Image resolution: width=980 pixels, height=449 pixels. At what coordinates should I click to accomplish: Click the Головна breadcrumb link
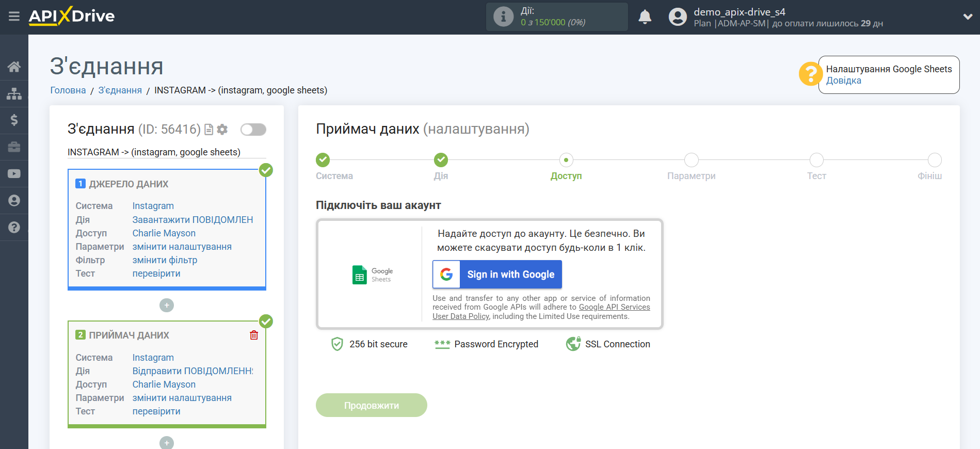(68, 90)
